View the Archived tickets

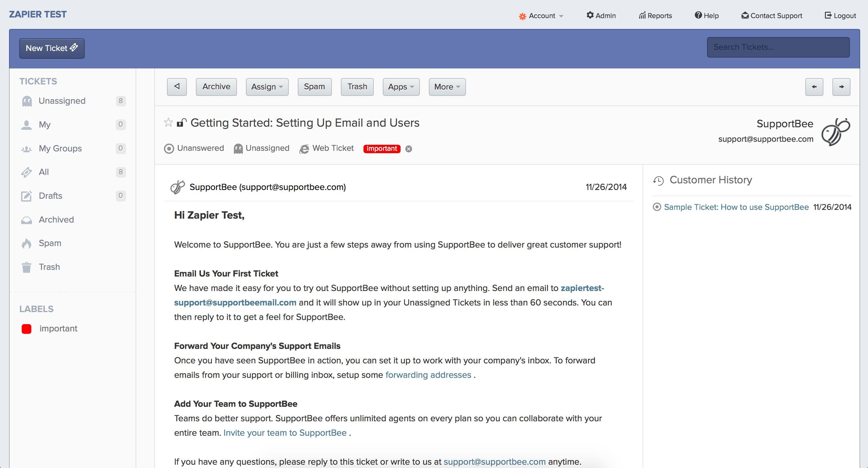(56, 220)
